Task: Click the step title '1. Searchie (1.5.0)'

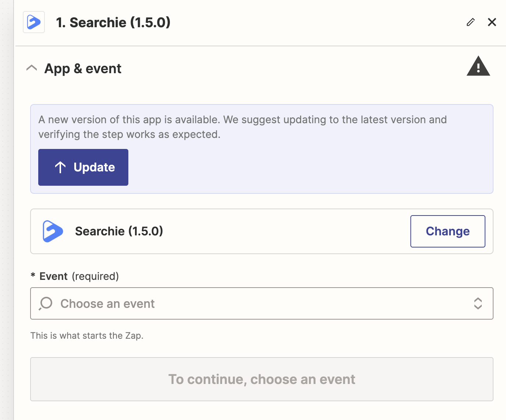Action: (113, 22)
